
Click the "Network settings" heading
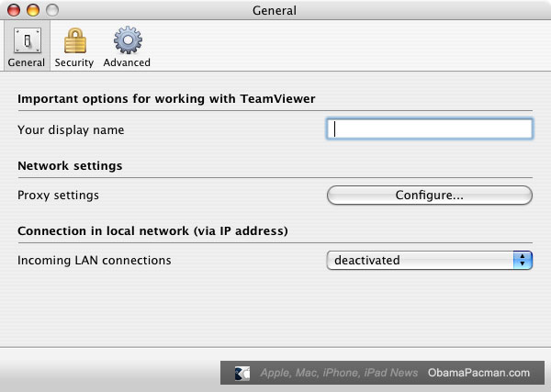point(70,165)
